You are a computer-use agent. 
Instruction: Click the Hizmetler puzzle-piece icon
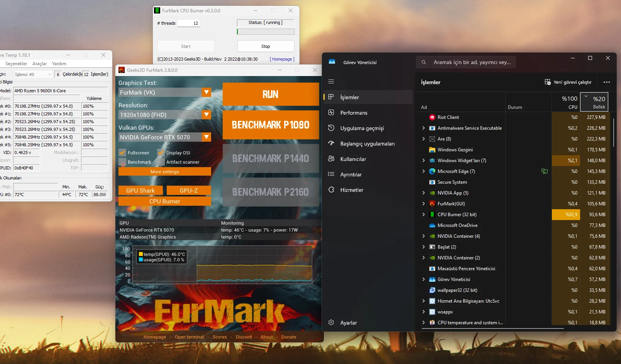(331, 190)
